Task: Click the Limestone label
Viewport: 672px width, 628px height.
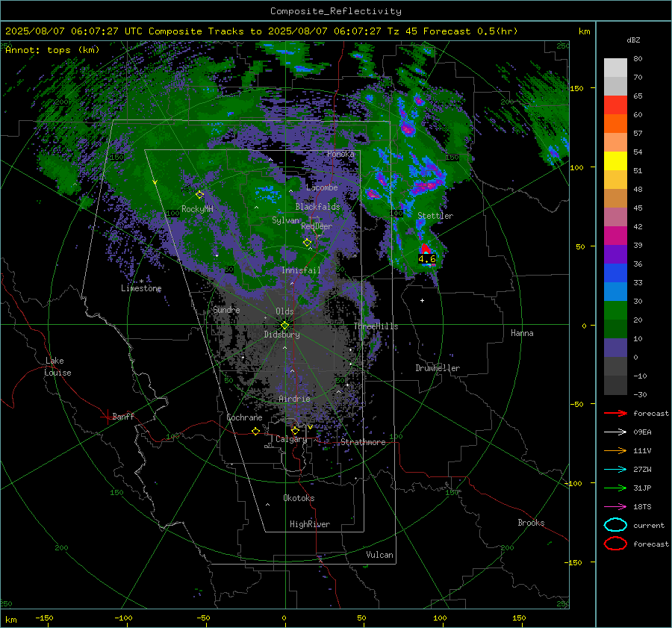Action: coord(141,288)
